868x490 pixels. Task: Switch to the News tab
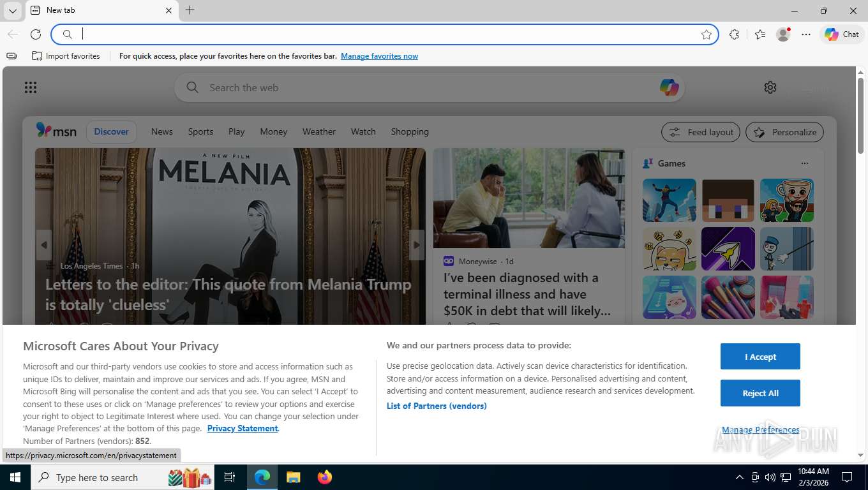tap(162, 131)
